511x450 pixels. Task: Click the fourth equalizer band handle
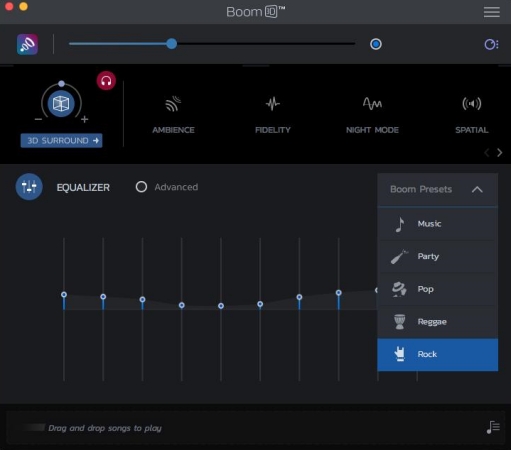pyautogui.click(x=182, y=305)
